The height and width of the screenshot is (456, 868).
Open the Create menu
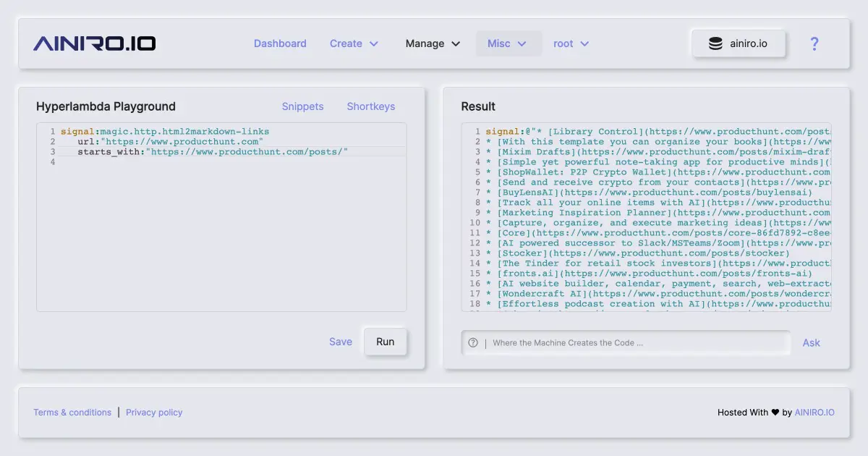coord(354,43)
